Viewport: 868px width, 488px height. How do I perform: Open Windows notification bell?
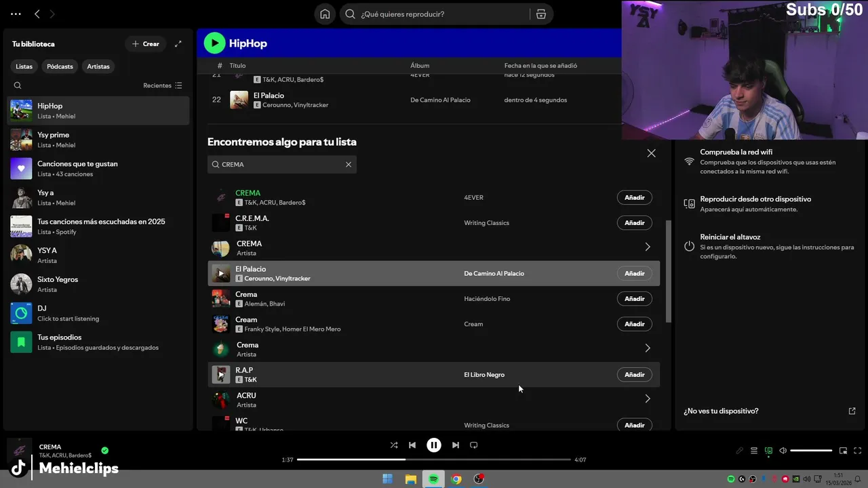[859, 479]
